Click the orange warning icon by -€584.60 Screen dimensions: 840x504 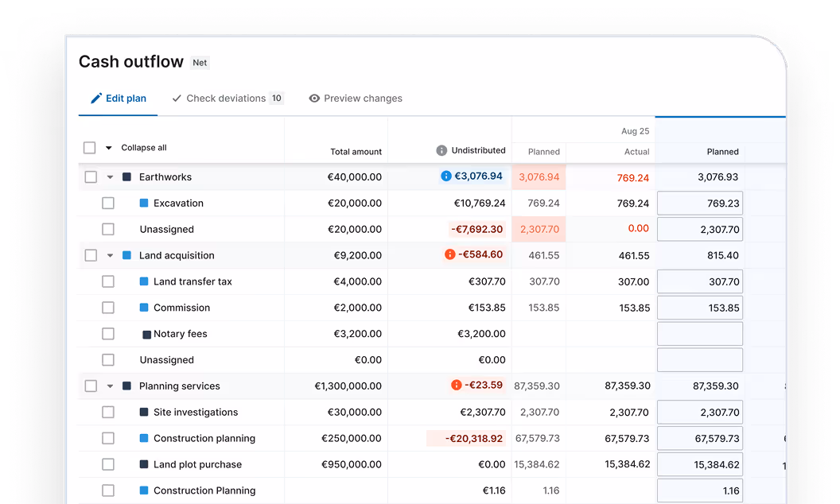(450, 254)
